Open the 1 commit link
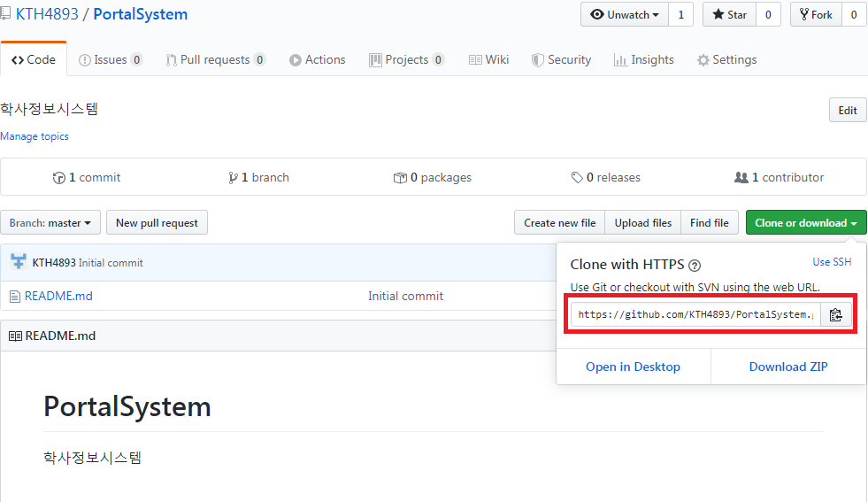 [87, 177]
